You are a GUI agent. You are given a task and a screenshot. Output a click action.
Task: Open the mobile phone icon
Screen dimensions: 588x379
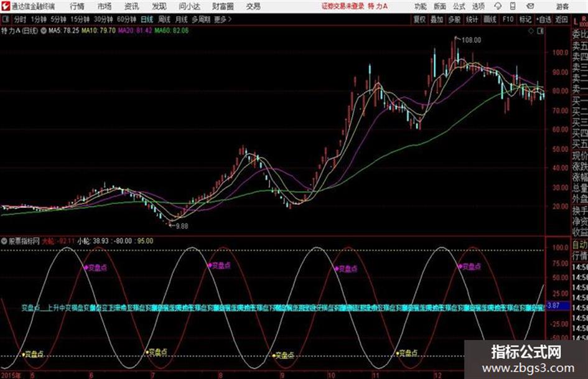pos(513,6)
